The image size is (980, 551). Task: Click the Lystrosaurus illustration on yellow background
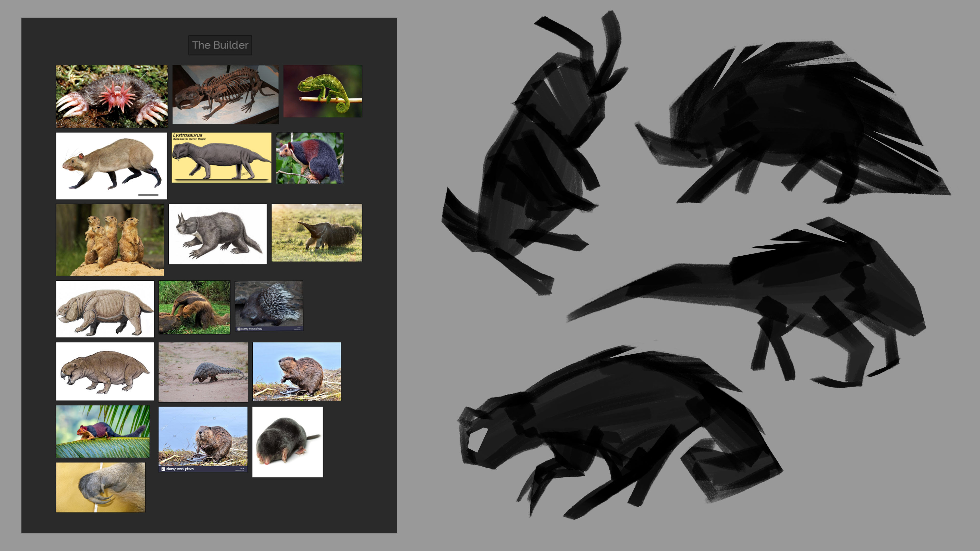(222, 157)
